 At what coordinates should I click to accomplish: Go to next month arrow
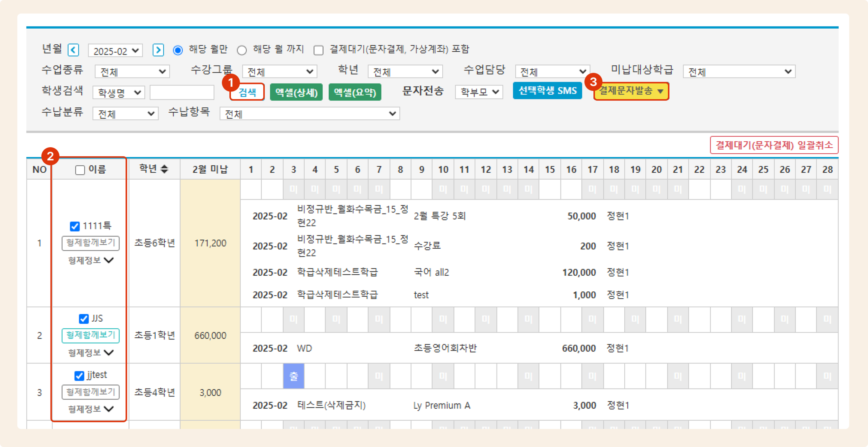point(158,50)
